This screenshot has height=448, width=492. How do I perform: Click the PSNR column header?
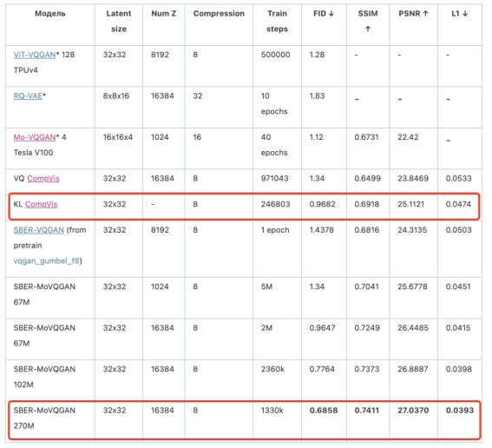[413, 14]
